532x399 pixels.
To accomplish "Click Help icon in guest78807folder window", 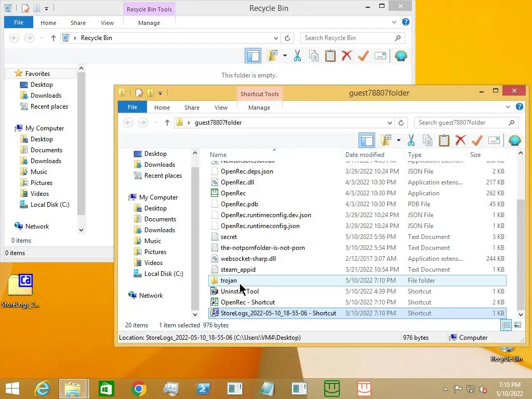I will [520, 107].
